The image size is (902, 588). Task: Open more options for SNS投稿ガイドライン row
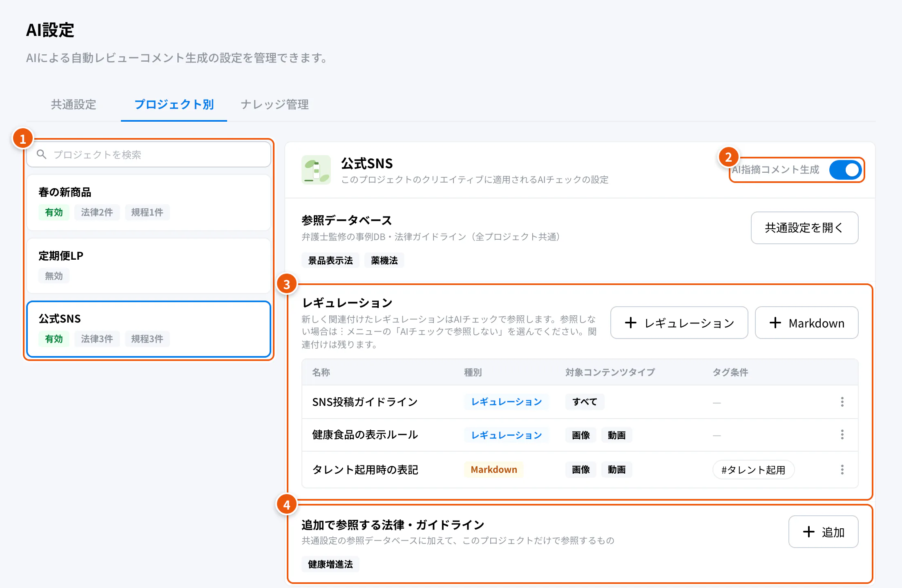[842, 402]
